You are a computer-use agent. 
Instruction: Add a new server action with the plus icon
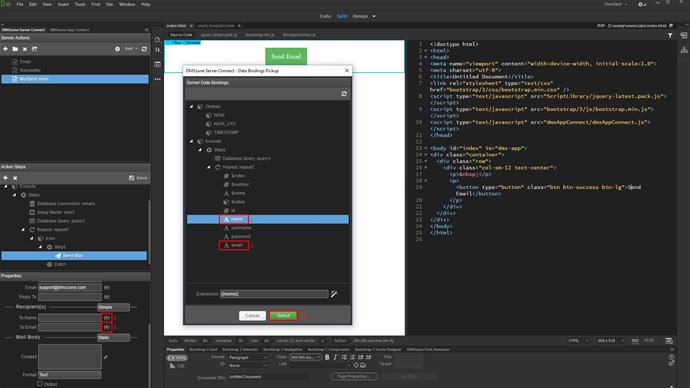tap(6, 49)
